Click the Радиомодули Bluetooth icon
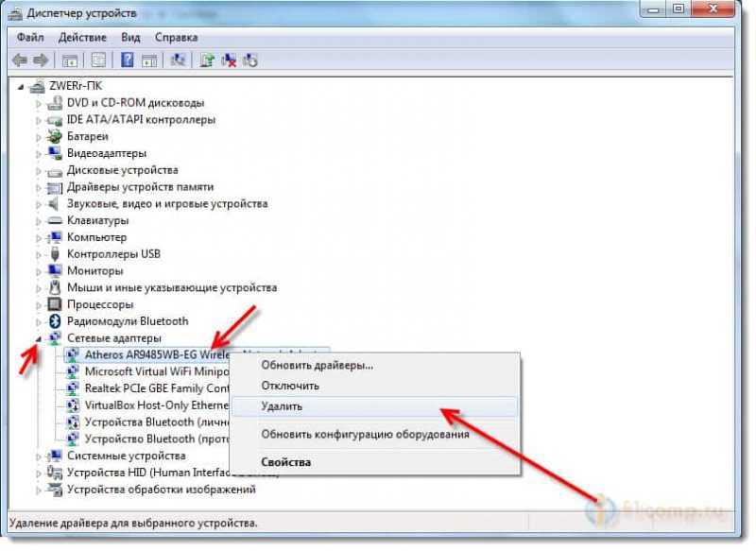The width and height of the screenshot is (756, 551). tap(55, 321)
